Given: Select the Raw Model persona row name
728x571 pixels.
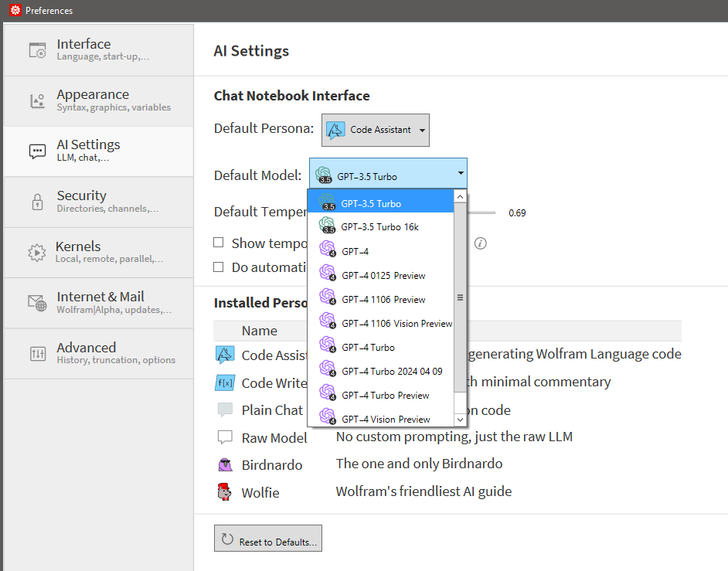Looking at the screenshot, I should 274,438.
